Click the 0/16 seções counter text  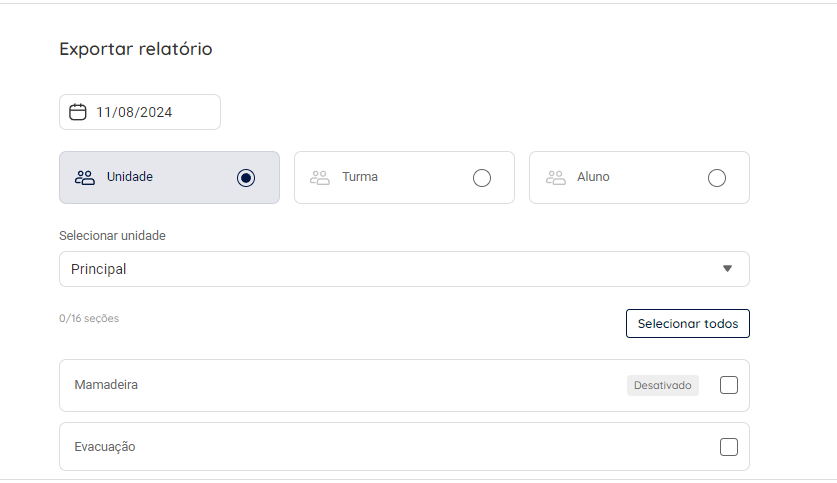[89, 319]
